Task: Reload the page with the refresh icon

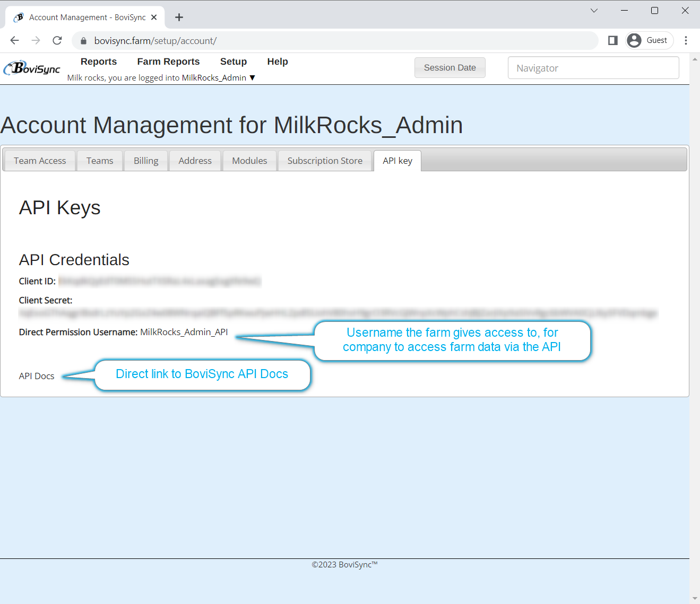Action: (x=57, y=40)
